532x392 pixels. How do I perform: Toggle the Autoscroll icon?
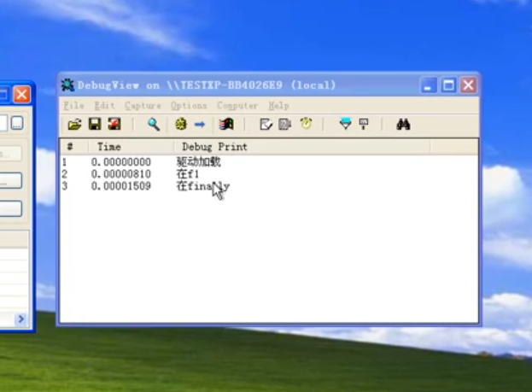pos(285,124)
